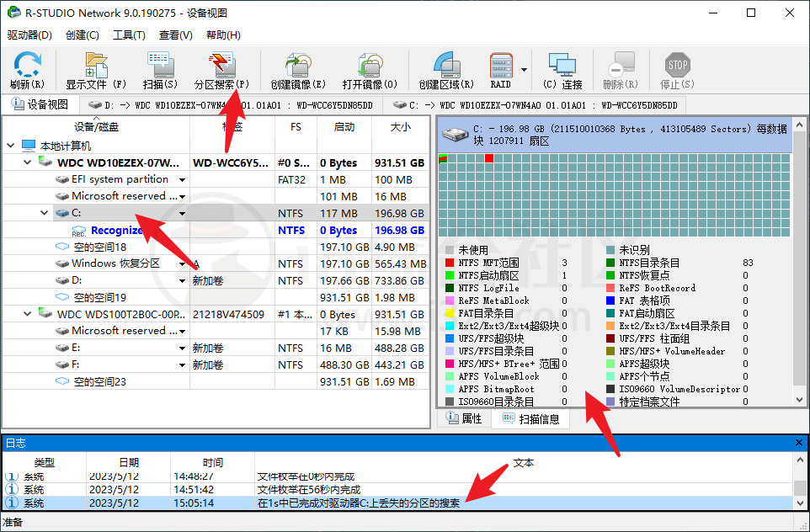
Task: Select the 14:51:42 log entry
Action: coord(397,490)
